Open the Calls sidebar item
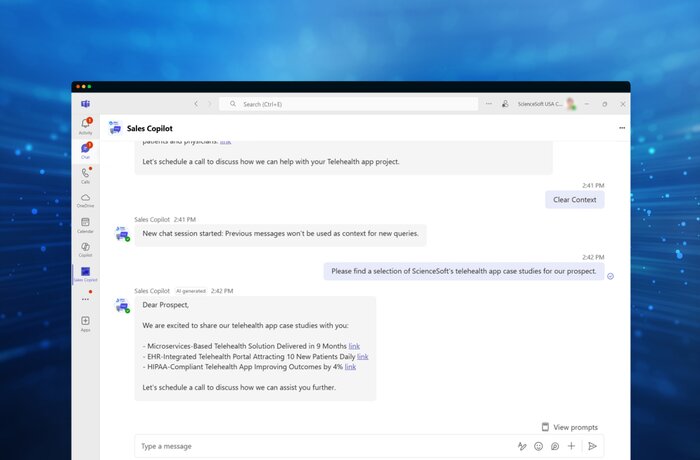The width and height of the screenshot is (700, 460). [x=85, y=175]
